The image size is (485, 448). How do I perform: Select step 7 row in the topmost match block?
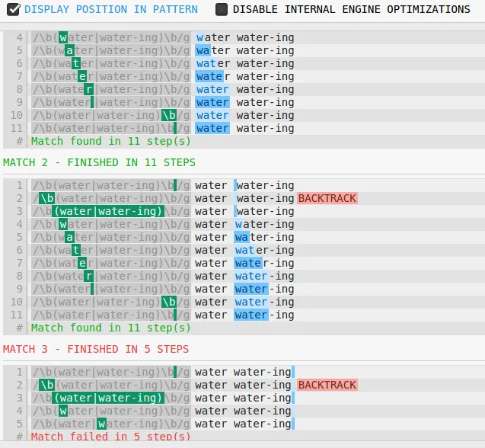(244, 76)
